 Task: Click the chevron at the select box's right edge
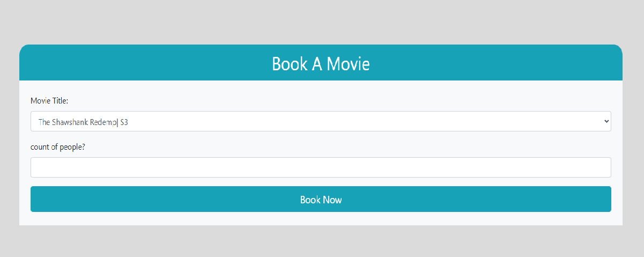606,121
